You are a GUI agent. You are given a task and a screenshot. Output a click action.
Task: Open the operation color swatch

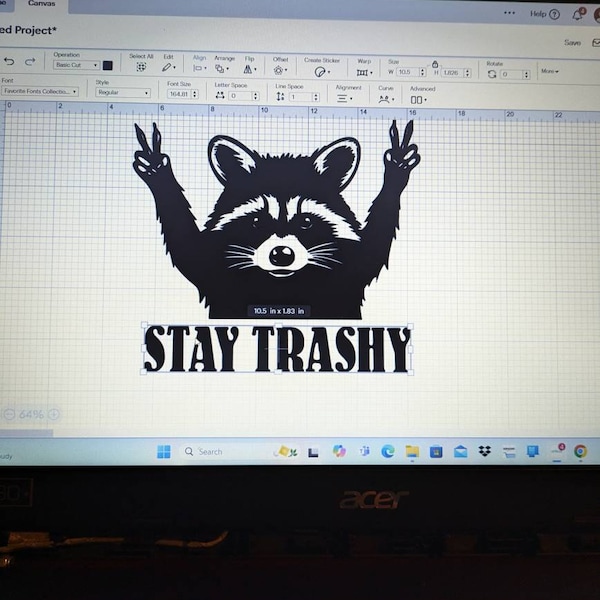tap(108, 65)
